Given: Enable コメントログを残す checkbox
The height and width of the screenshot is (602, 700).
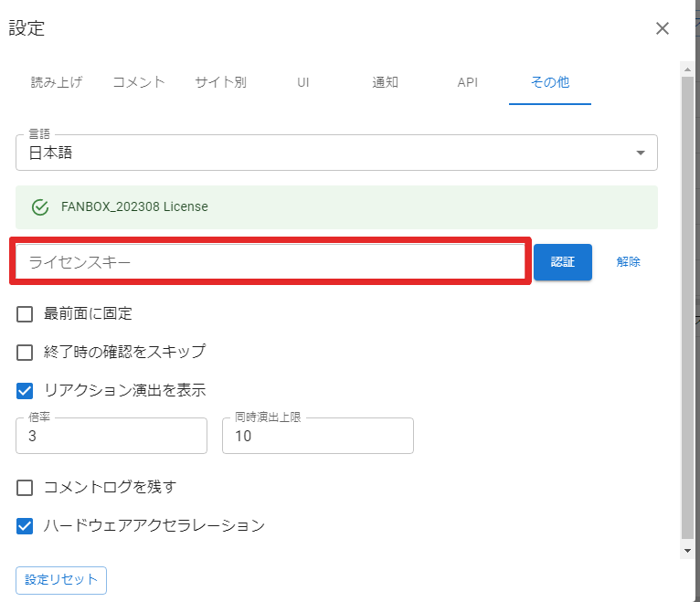Looking at the screenshot, I should click(x=26, y=487).
